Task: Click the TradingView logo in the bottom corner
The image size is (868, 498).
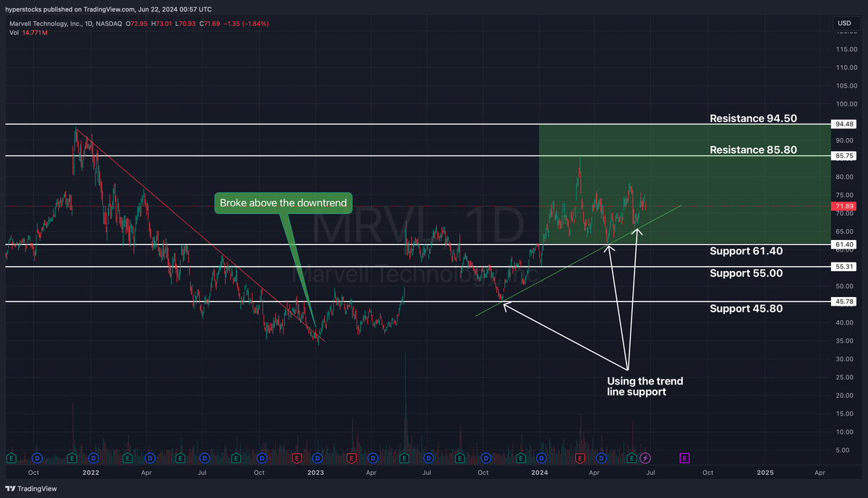Action: click(9, 489)
